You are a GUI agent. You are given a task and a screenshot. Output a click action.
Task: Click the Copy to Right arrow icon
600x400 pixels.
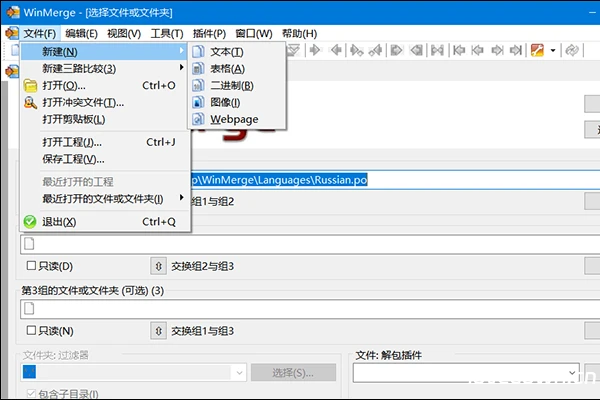[315, 50]
